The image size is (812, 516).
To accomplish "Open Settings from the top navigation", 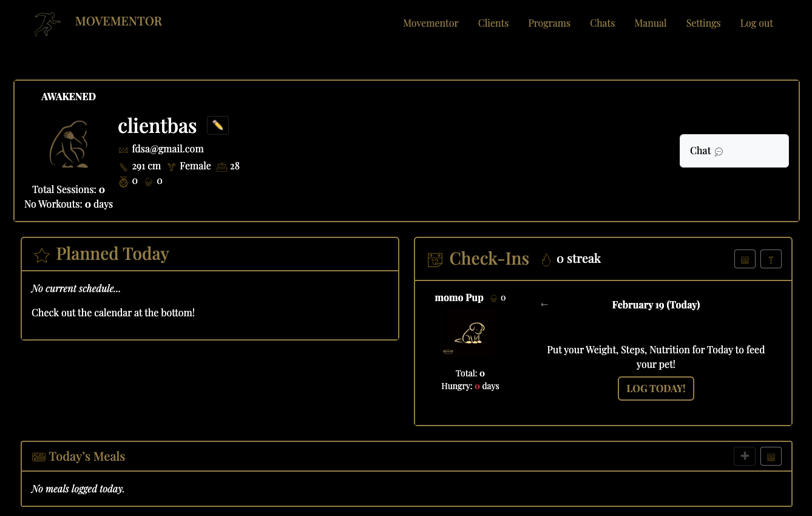I will (x=703, y=23).
